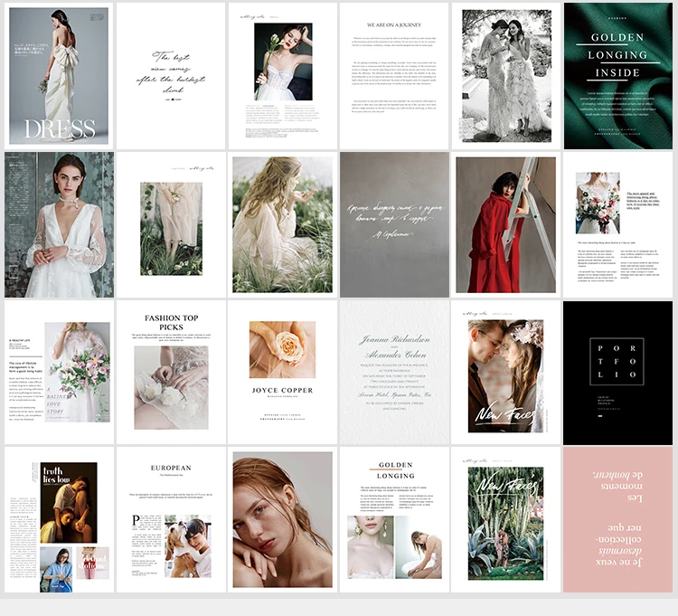
Task: Select the short-haired bride in lace dress page
Action: click(60, 224)
